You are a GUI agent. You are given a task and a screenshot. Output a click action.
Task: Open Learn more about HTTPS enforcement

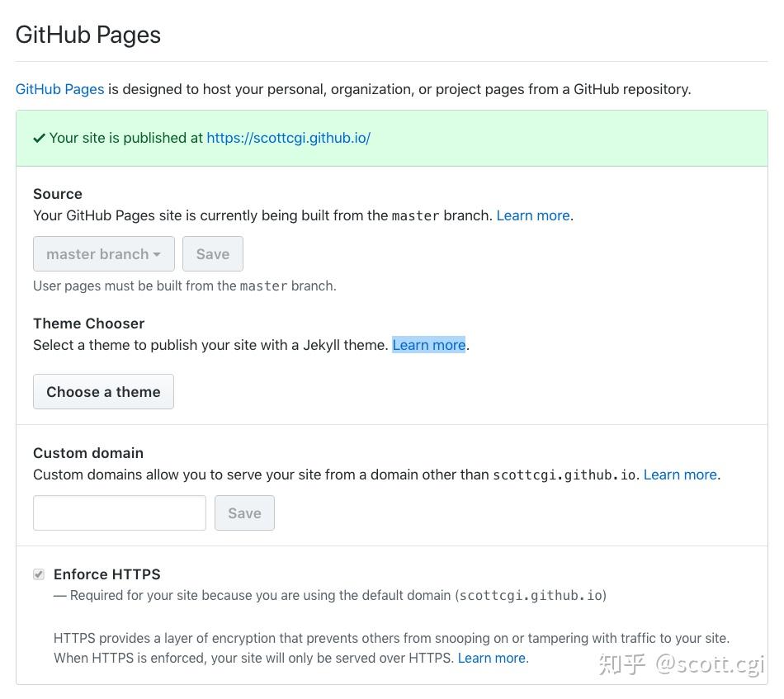[491, 658]
